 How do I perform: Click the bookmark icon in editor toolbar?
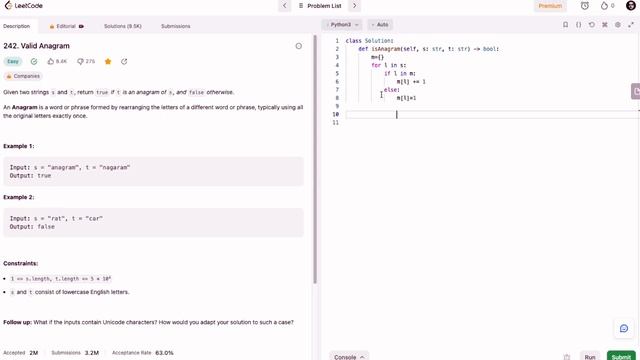(565, 25)
